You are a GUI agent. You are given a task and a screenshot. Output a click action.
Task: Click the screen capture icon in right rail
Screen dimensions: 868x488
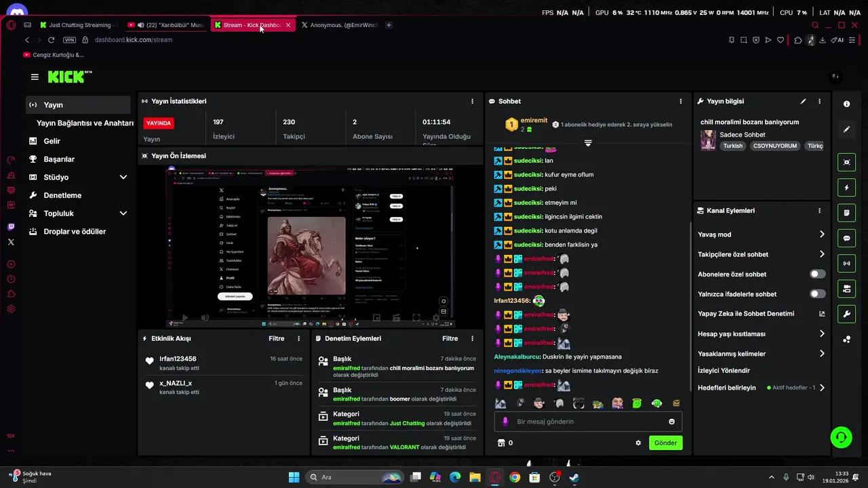pyautogui.click(x=846, y=162)
